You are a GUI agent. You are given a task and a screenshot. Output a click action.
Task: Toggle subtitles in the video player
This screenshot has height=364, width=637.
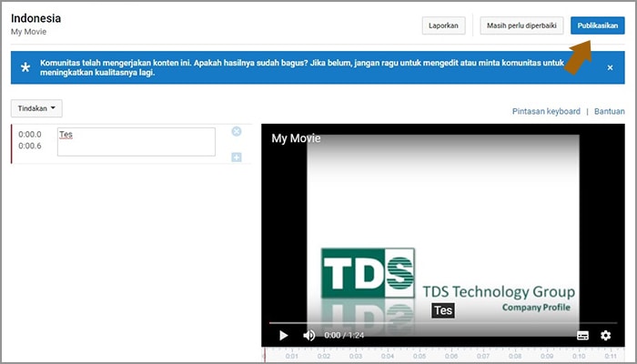[582, 335]
